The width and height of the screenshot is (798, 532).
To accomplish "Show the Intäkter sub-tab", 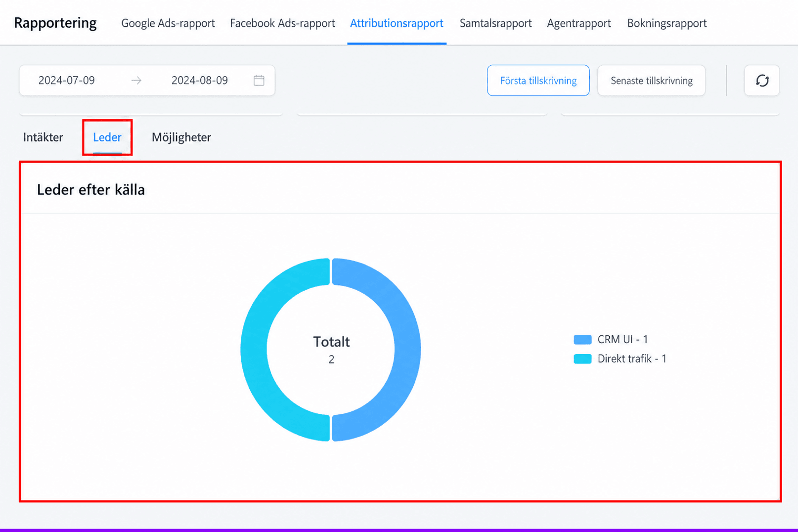I will [x=43, y=137].
